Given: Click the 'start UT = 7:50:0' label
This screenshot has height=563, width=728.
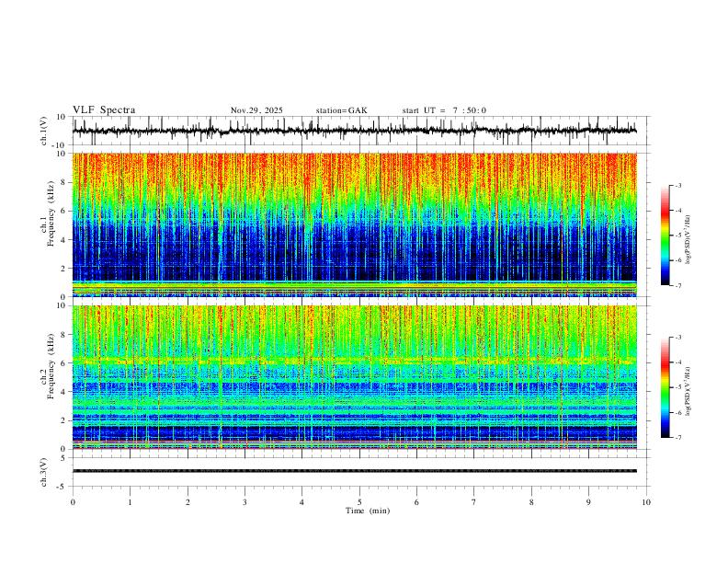Looking at the screenshot, I should [444, 110].
